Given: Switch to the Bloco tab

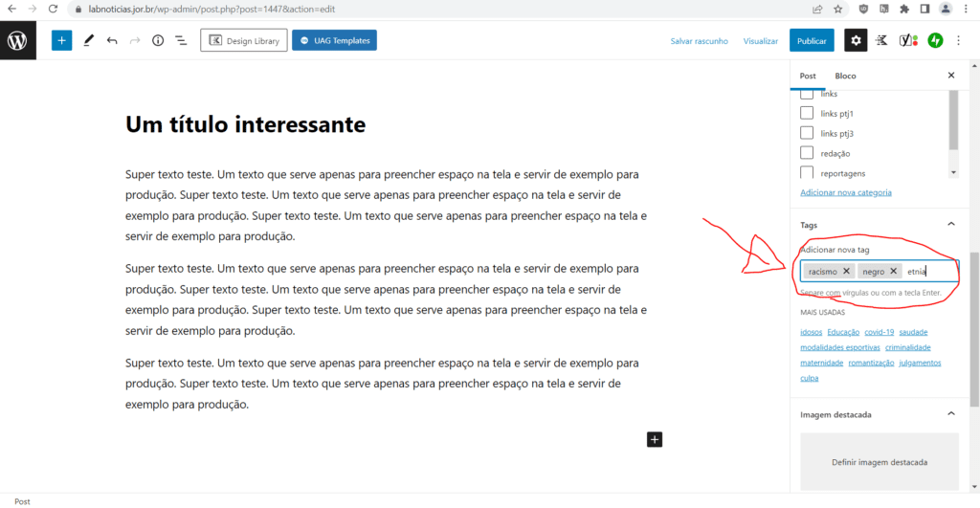Looking at the screenshot, I should coord(845,76).
